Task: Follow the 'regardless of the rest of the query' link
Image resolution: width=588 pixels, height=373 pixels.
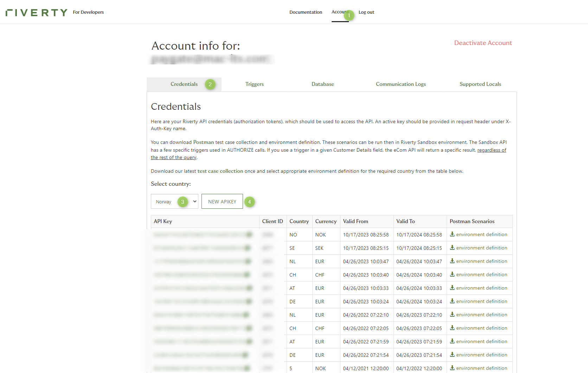Action: point(492,150)
